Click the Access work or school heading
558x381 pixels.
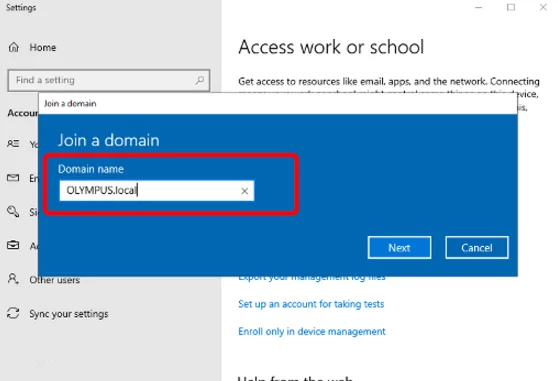[x=331, y=47]
